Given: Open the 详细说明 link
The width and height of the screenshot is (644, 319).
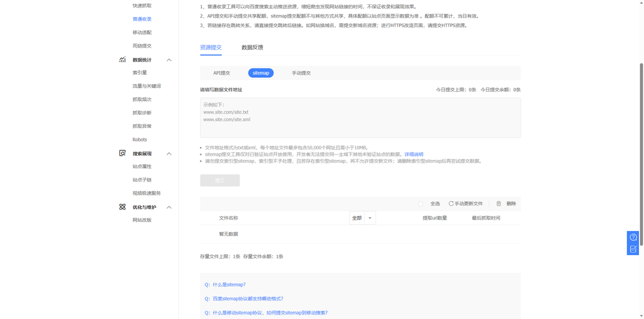Looking at the screenshot, I should click(x=414, y=154).
